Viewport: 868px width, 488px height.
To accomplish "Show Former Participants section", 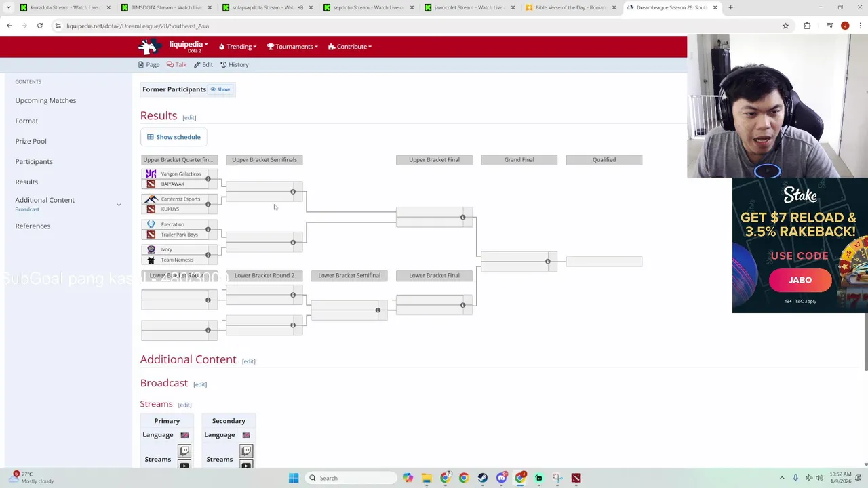I will click(x=220, y=89).
